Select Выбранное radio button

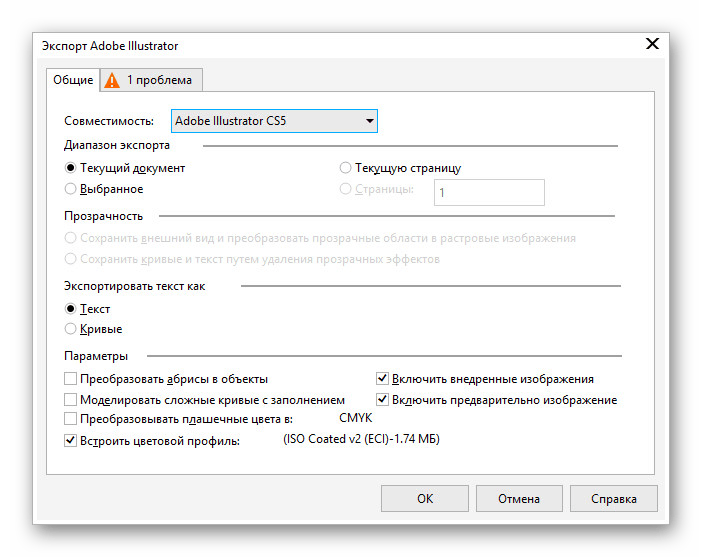(70, 189)
